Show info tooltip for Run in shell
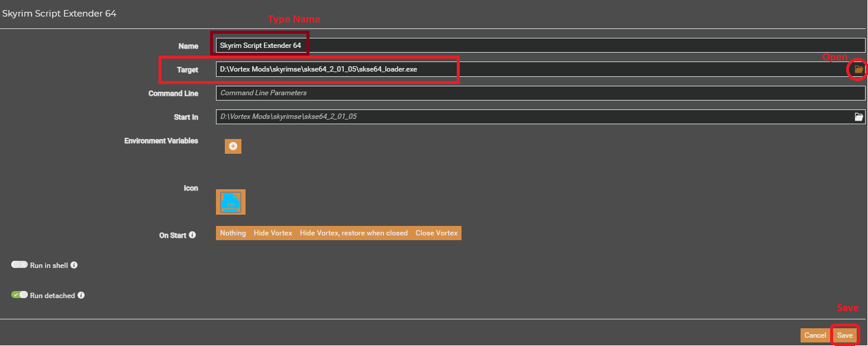This screenshot has height=346, width=868. [x=74, y=266]
